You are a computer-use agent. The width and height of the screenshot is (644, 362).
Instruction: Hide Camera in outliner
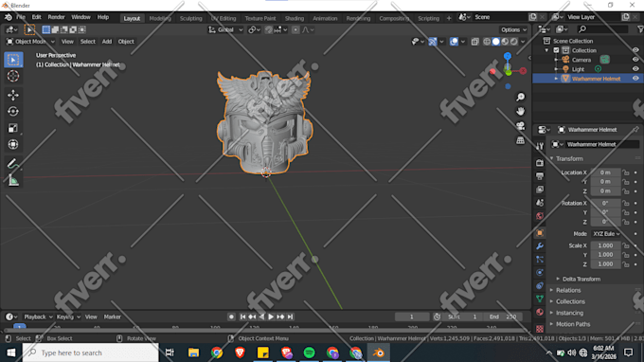tap(635, 60)
